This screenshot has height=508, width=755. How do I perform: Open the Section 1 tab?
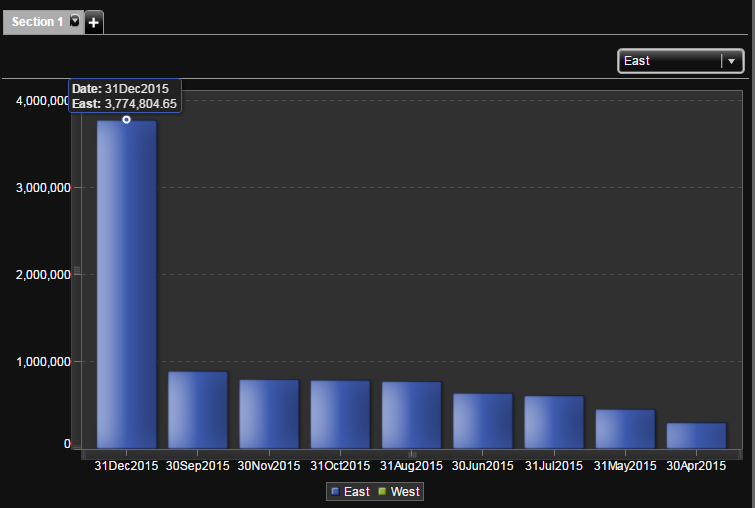pos(38,22)
